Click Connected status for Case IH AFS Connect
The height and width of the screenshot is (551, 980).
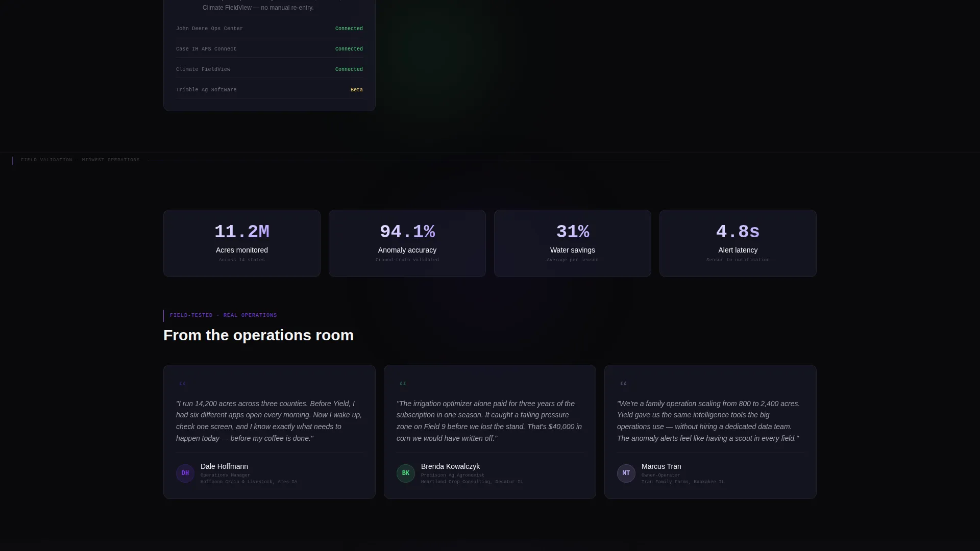tap(349, 49)
